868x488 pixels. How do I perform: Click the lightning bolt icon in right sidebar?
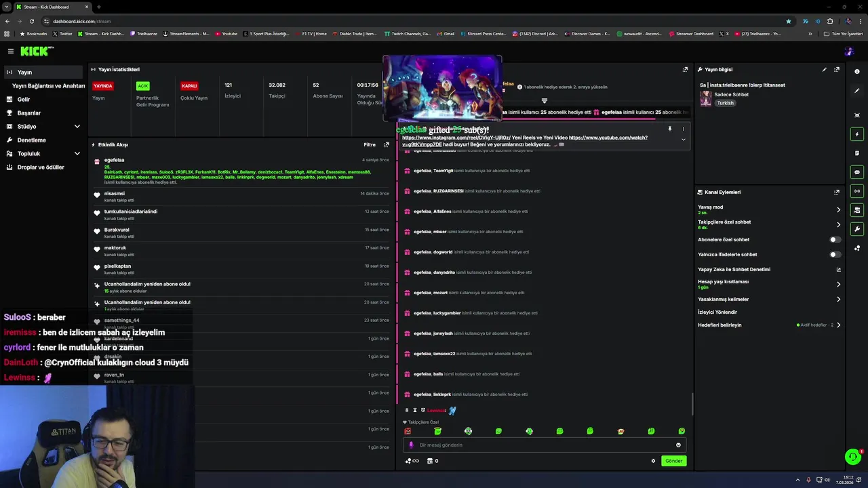pyautogui.click(x=857, y=134)
